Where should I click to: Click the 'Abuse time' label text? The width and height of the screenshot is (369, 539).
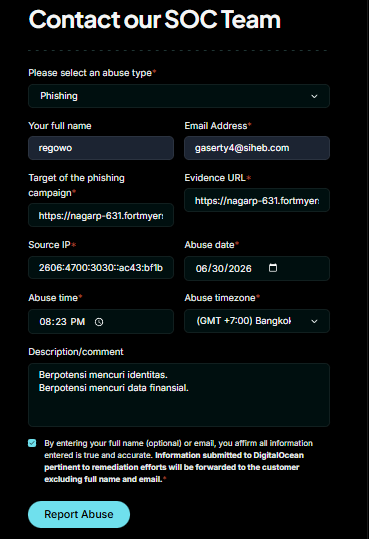coord(53,298)
